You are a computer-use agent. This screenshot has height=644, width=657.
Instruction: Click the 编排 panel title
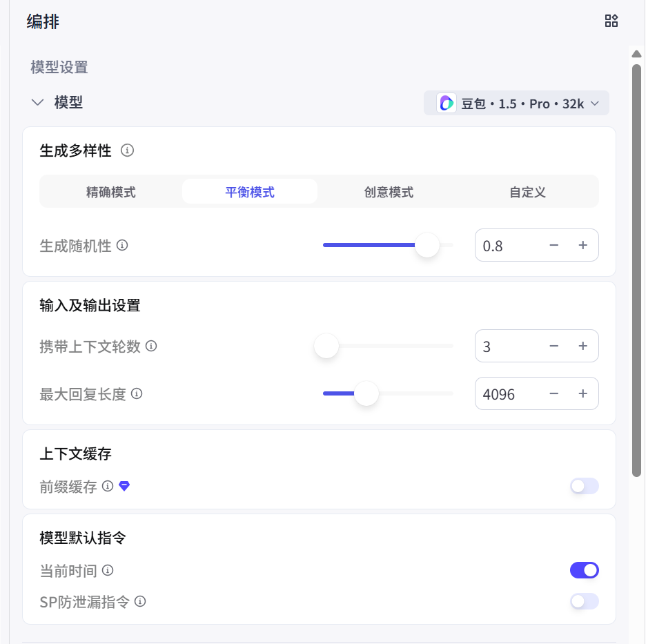43,21
